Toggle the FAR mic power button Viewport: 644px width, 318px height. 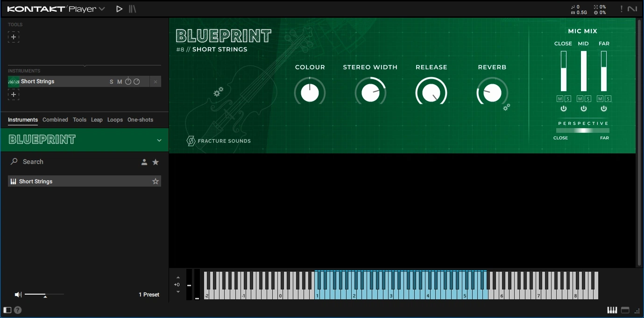(x=604, y=108)
